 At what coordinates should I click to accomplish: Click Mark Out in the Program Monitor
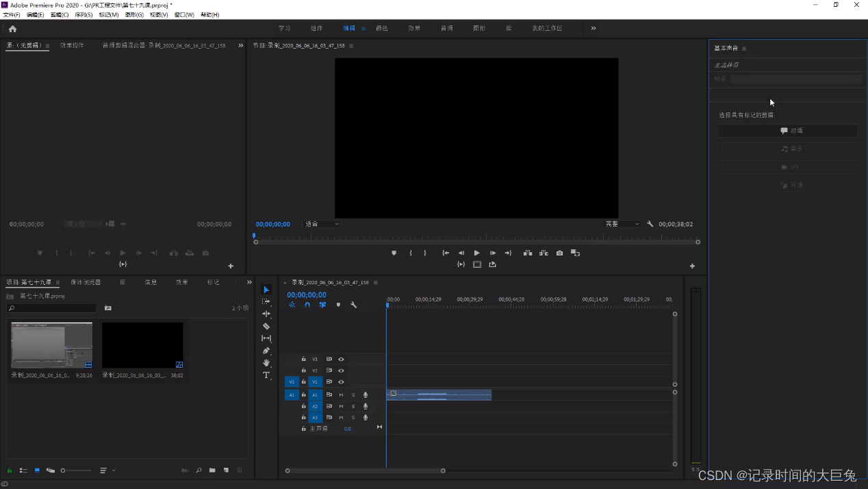[x=424, y=253]
